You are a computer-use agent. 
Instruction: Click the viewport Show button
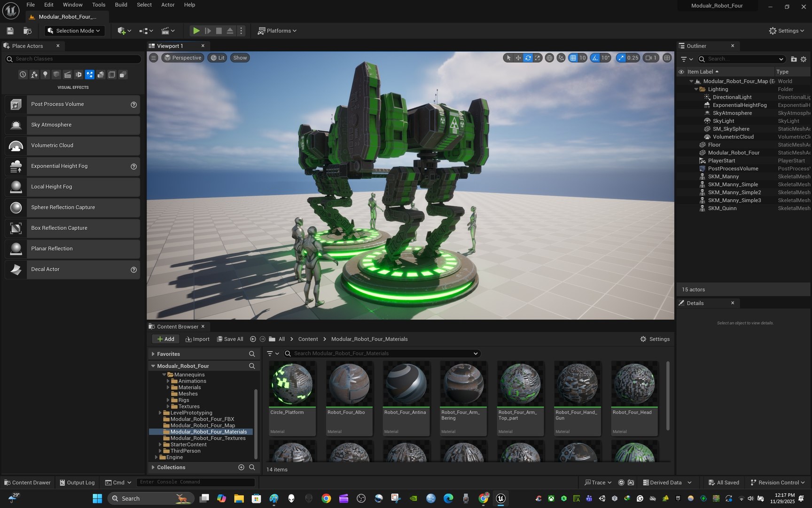coord(240,58)
